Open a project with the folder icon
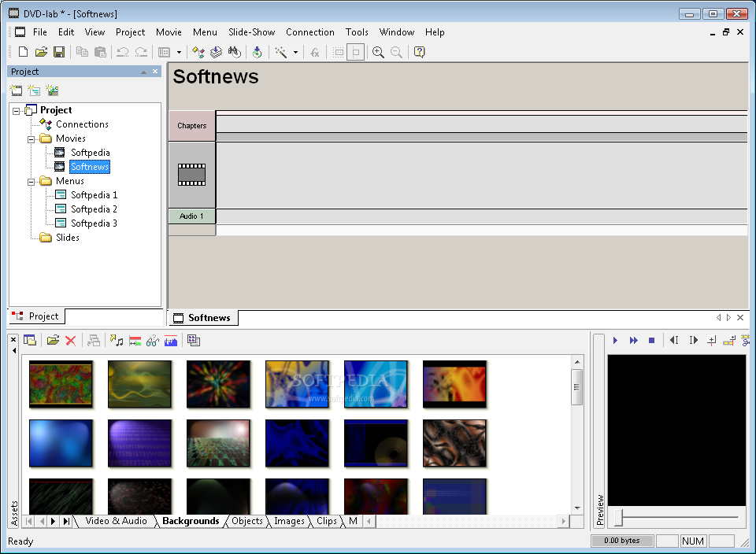 [41, 52]
